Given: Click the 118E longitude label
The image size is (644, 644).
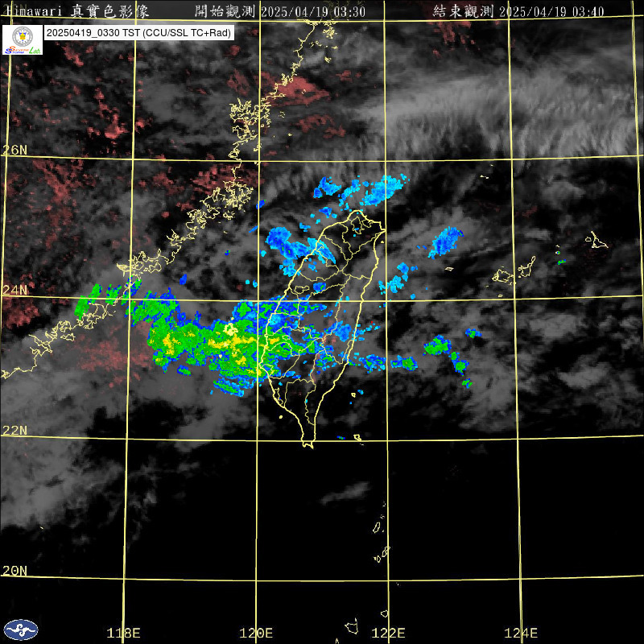Looking at the screenshot, I should pos(123,633).
